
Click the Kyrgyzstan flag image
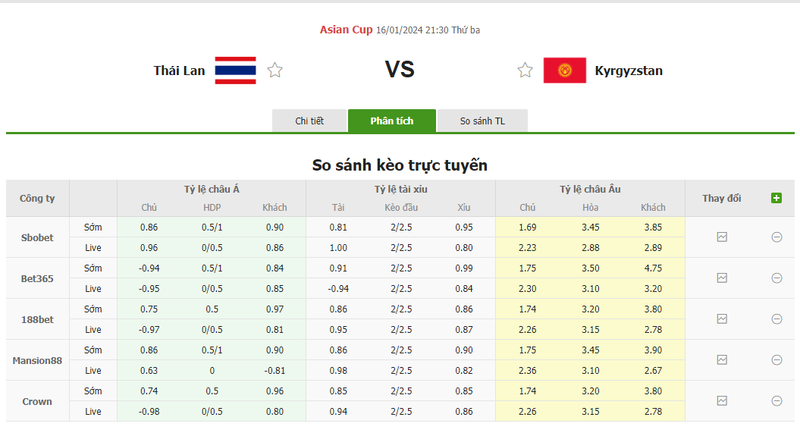coord(565,70)
